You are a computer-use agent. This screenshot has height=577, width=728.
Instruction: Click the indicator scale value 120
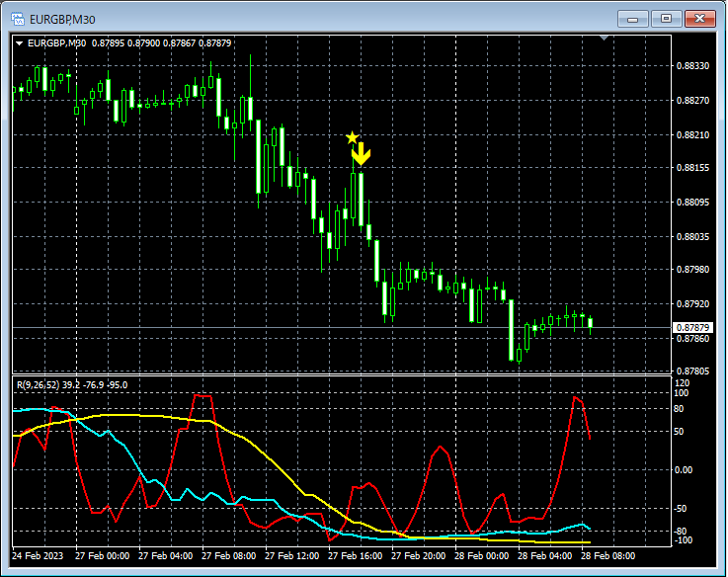pos(683,383)
